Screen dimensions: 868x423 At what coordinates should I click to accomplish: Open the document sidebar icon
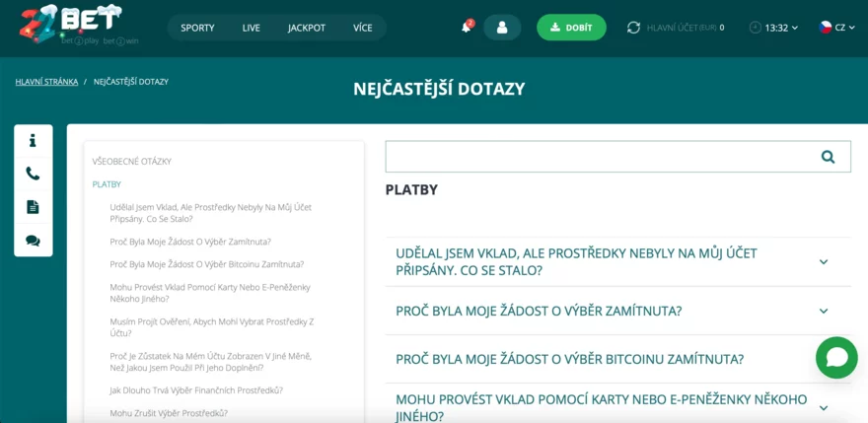click(x=33, y=207)
